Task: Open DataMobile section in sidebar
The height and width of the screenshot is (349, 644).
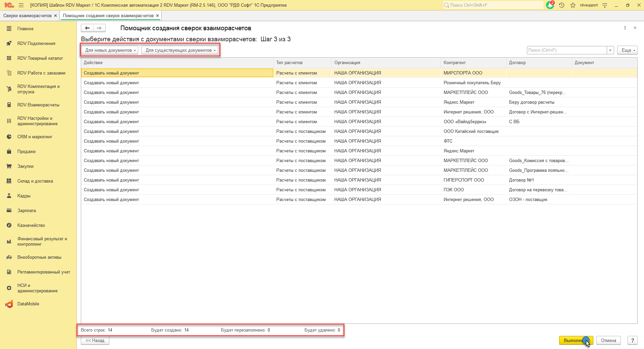Action: coord(28,304)
